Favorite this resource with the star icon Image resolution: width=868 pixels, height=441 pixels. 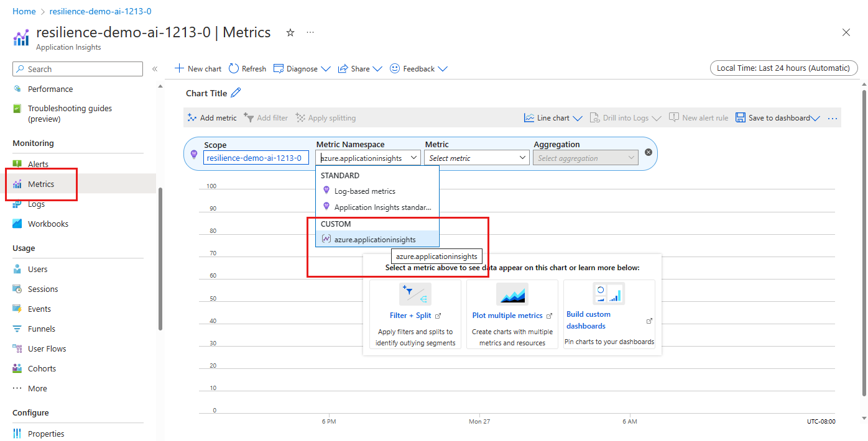(x=290, y=33)
